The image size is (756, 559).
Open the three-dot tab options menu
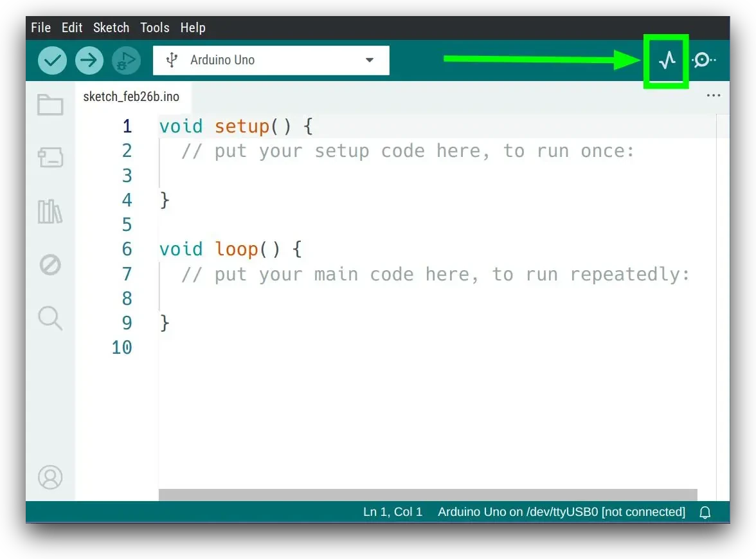point(713,96)
